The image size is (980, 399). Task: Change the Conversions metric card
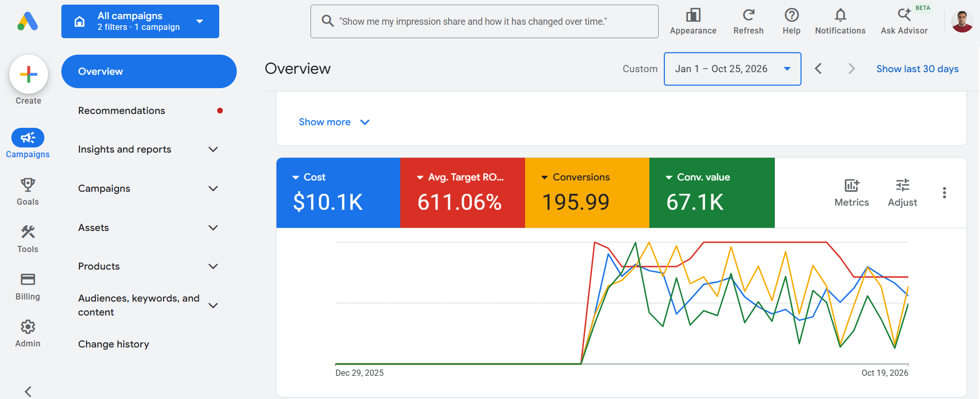(x=587, y=193)
